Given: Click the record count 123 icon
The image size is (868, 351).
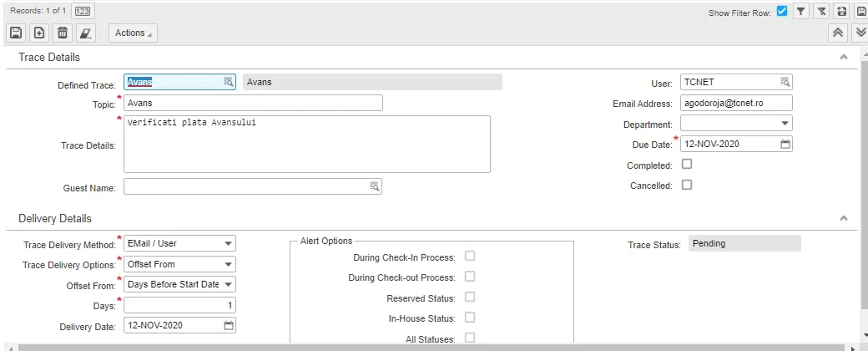Looking at the screenshot, I should (x=82, y=11).
